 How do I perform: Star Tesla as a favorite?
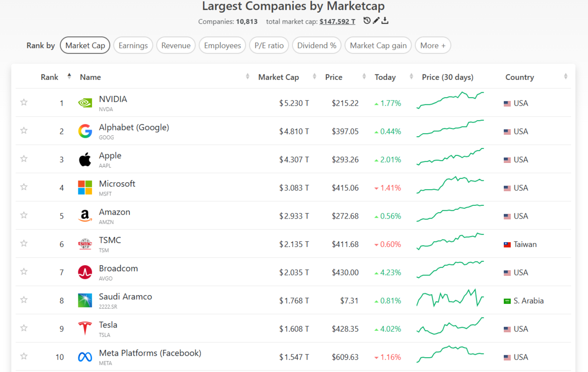tap(24, 328)
